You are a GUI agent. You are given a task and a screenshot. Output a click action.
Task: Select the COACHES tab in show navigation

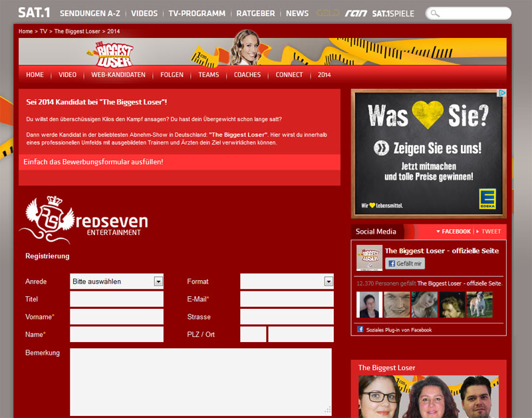pyautogui.click(x=247, y=75)
